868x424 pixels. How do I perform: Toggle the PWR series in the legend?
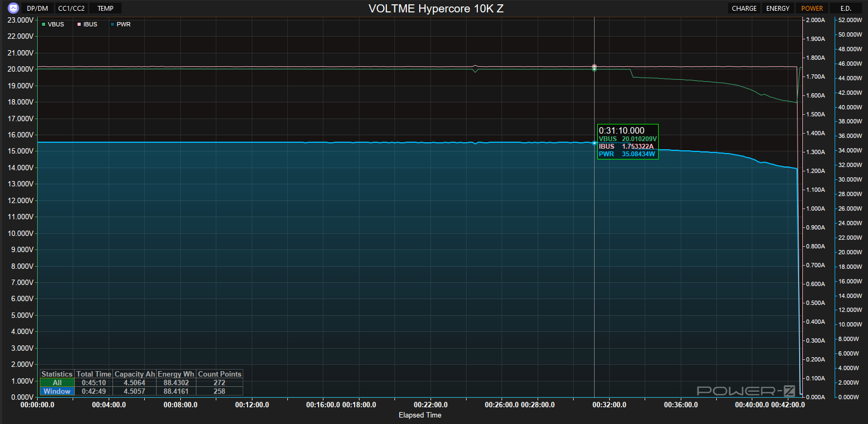coord(121,24)
